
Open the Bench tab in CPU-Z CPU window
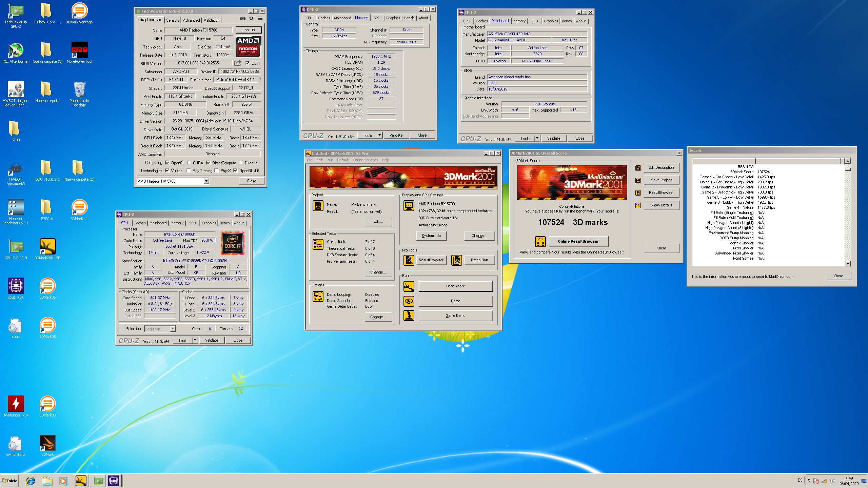tap(224, 223)
